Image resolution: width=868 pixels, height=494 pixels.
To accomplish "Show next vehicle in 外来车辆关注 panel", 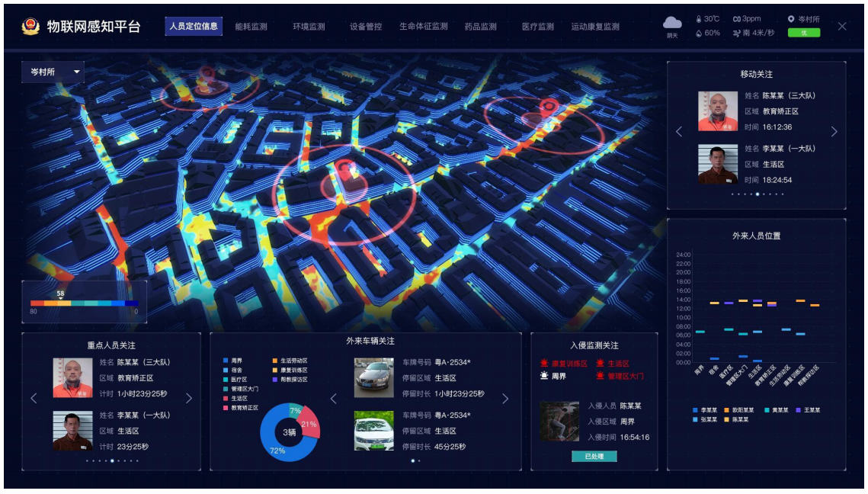I will click(x=505, y=398).
